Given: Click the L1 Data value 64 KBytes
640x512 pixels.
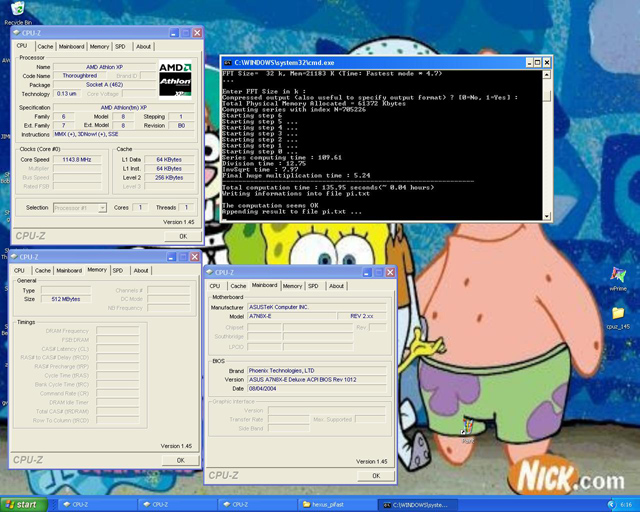Looking at the screenshot, I should coord(169,160).
